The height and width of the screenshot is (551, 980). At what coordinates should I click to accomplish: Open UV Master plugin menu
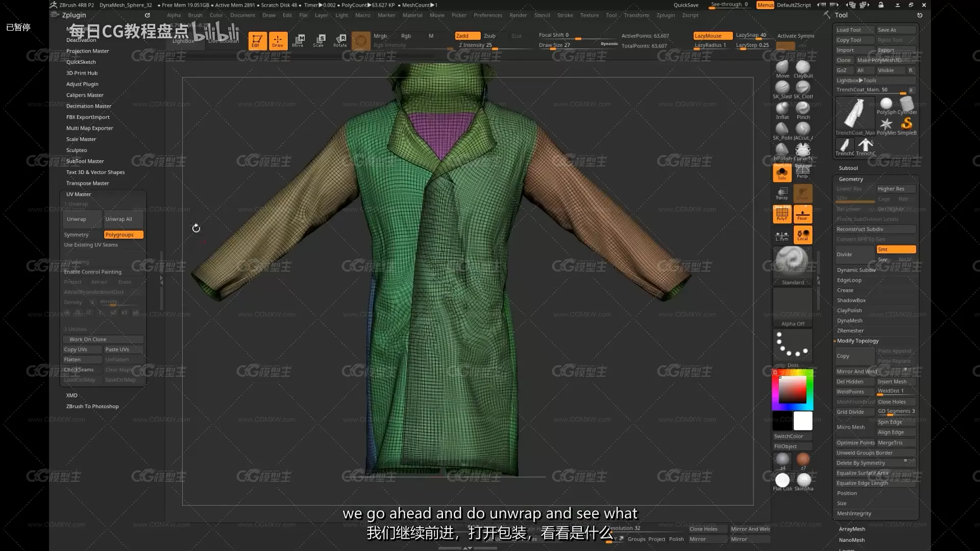pos(78,194)
